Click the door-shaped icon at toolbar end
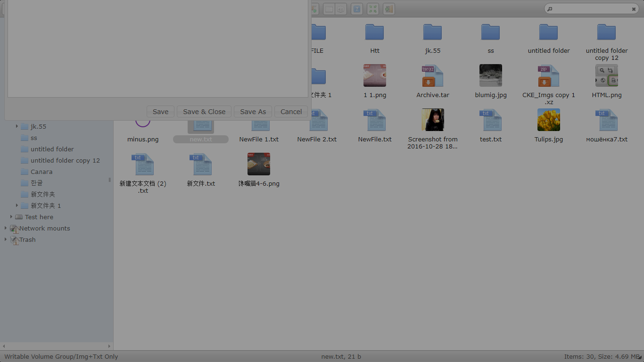This screenshot has width=644, height=362. click(388, 9)
